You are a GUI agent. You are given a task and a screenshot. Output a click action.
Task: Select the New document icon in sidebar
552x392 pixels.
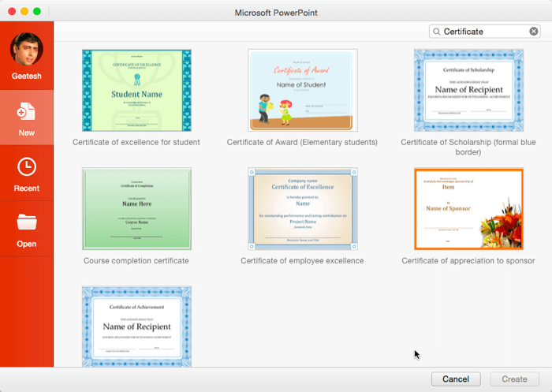pos(26,112)
